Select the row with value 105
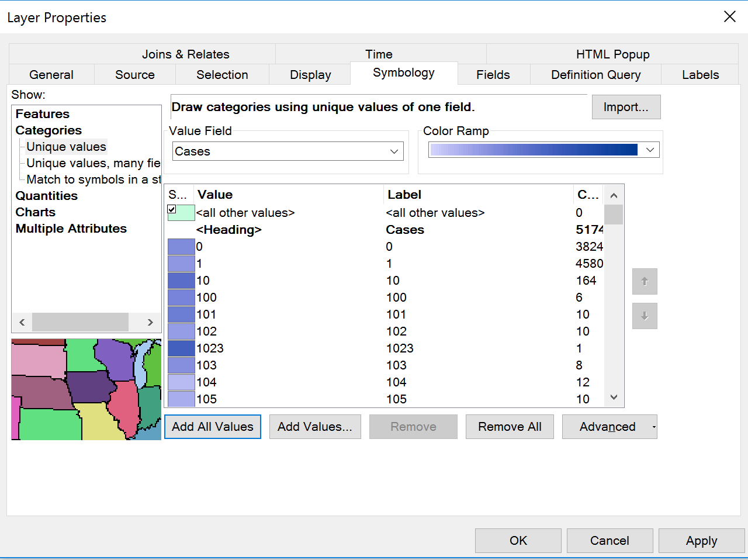 tap(385, 399)
